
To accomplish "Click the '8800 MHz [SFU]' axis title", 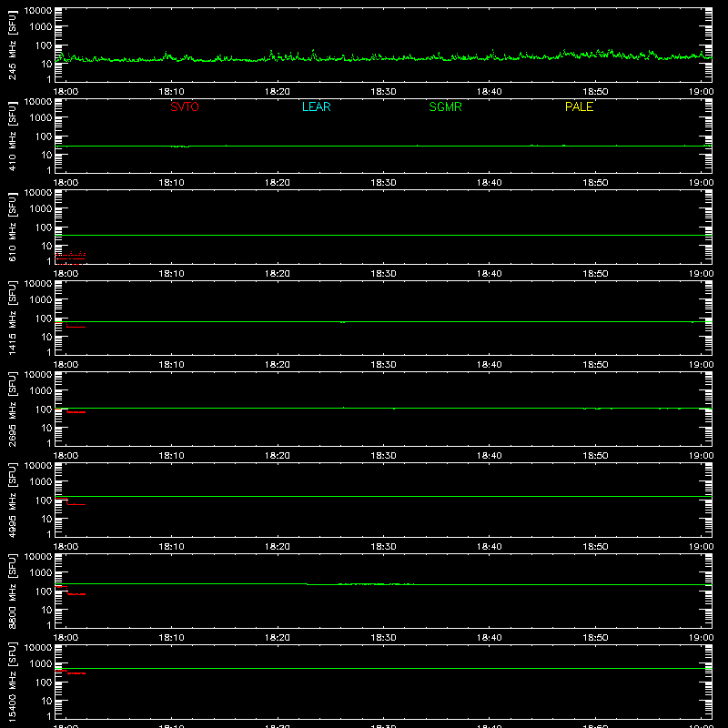I will click(12, 591).
